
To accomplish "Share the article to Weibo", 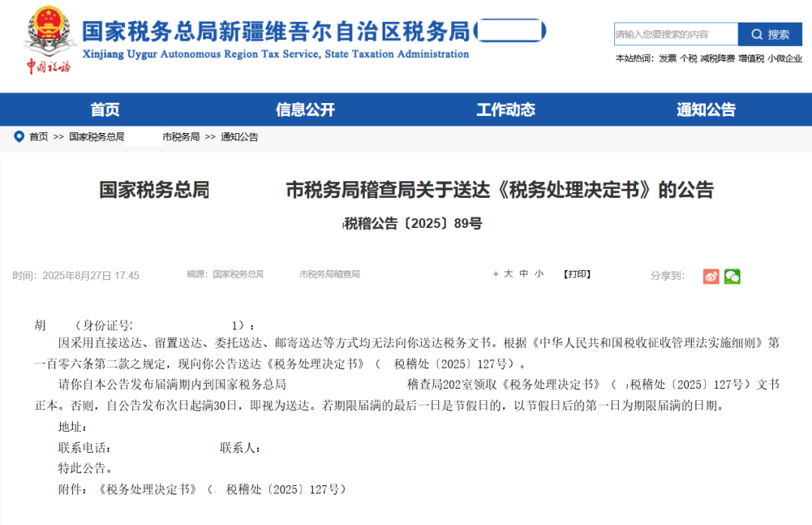I will [x=710, y=276].
